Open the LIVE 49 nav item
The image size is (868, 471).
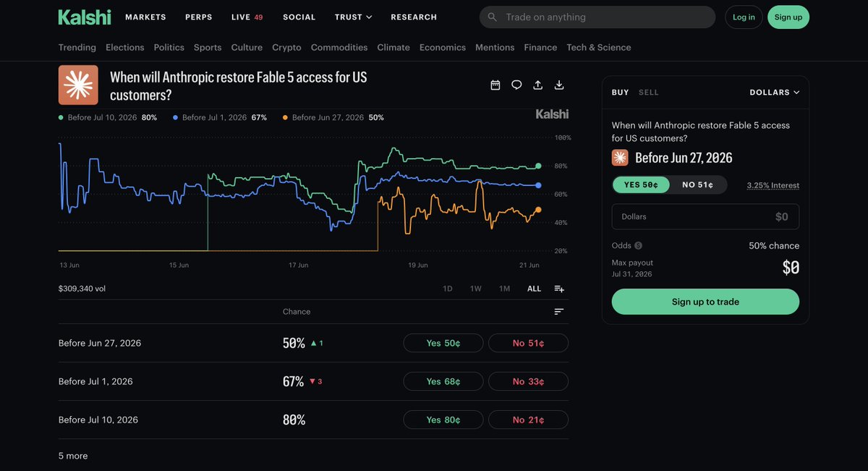pyautogui.click(x=247, y=17)
